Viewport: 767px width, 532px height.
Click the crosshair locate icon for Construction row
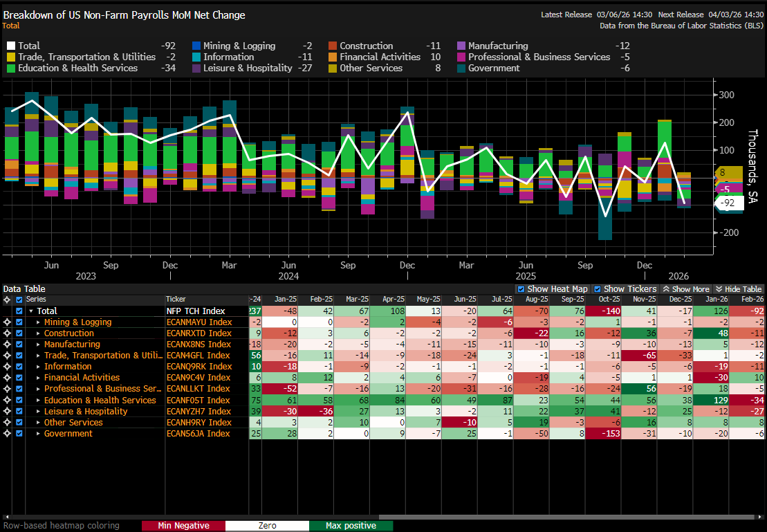pos(7,333)
